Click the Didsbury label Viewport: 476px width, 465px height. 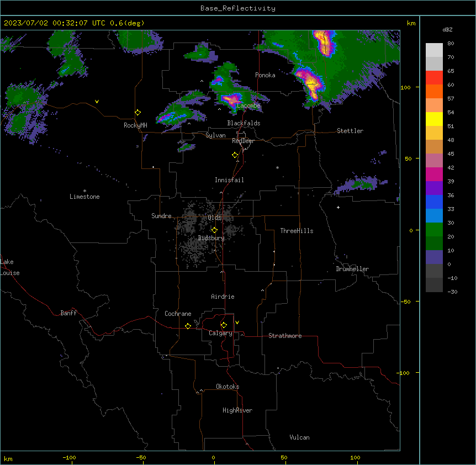pyautogui.click(x=211, y=238)
